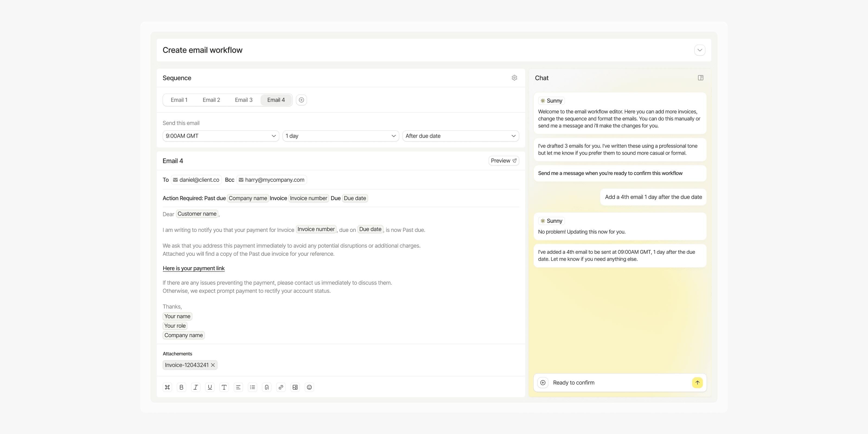The height and width of the screenshot is (434, 868).
Task: Switch to the Email 2 tab
Action: tap(211, 100)
